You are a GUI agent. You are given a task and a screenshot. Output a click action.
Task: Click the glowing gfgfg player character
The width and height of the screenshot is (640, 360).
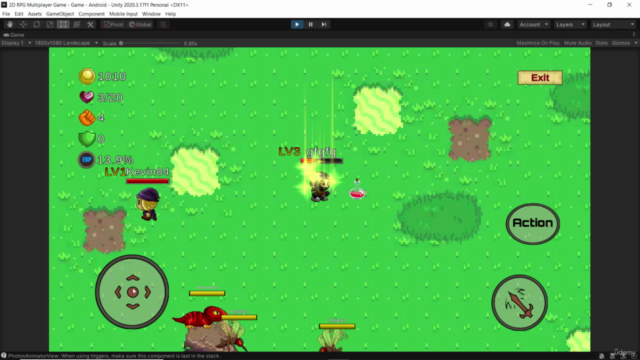click(320, 187)
